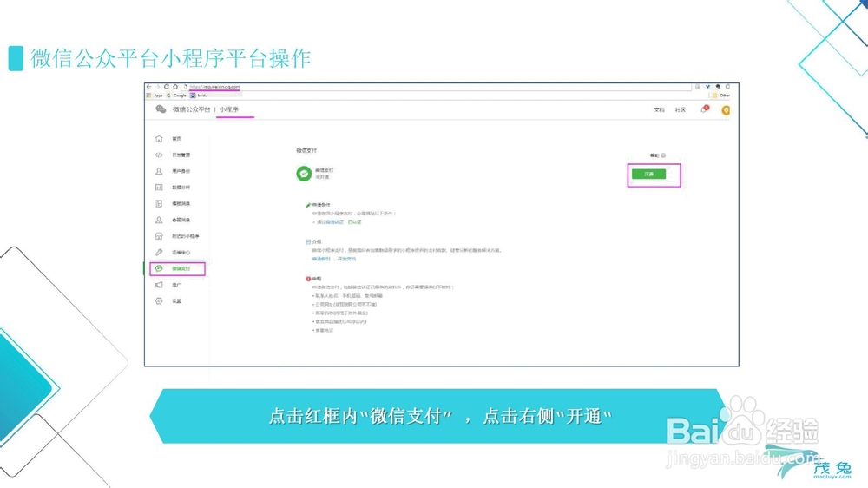The image size is (868, 488).
Task: Click the 微信公众平台 title in header
Action: pyautogui.click(x=191, y=109)
